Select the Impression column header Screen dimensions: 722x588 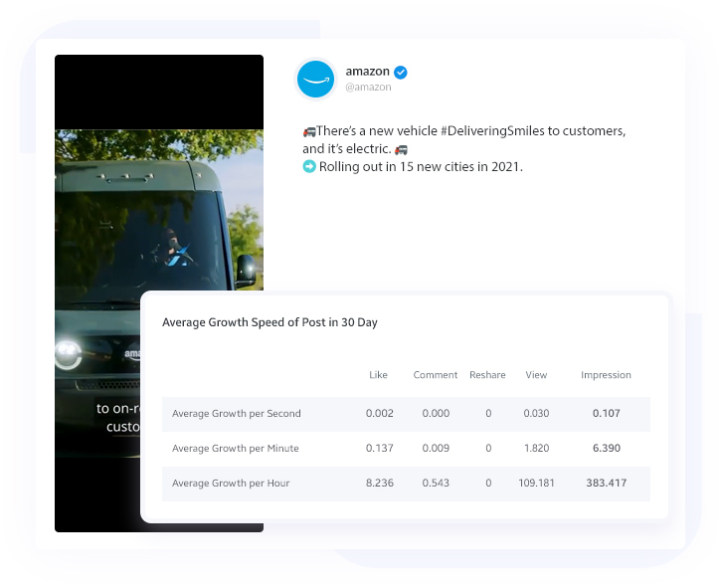pyautogui.click(x=606, y=375)
